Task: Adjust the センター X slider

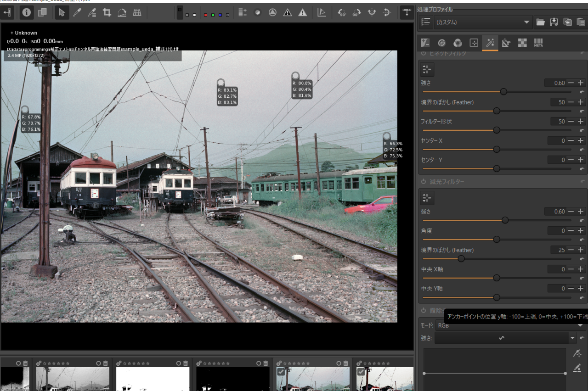Action: 497,149
